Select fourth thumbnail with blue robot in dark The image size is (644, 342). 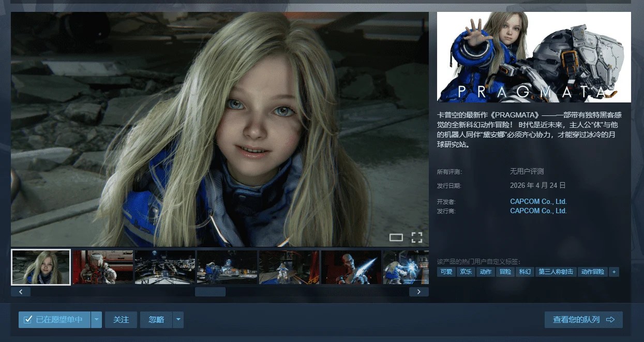point(227,267)
